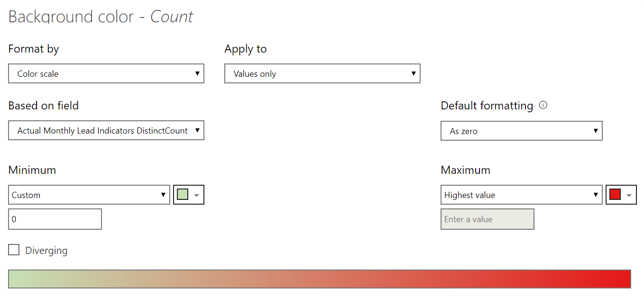
Task: Click the Minimum heading
Action: point(32,170)
